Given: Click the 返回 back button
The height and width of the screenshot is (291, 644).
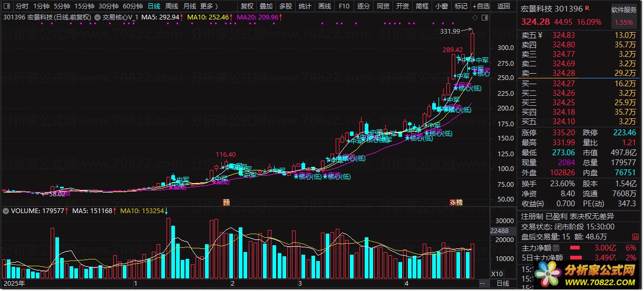Looking at the screenshot, I should pos(504,6).
